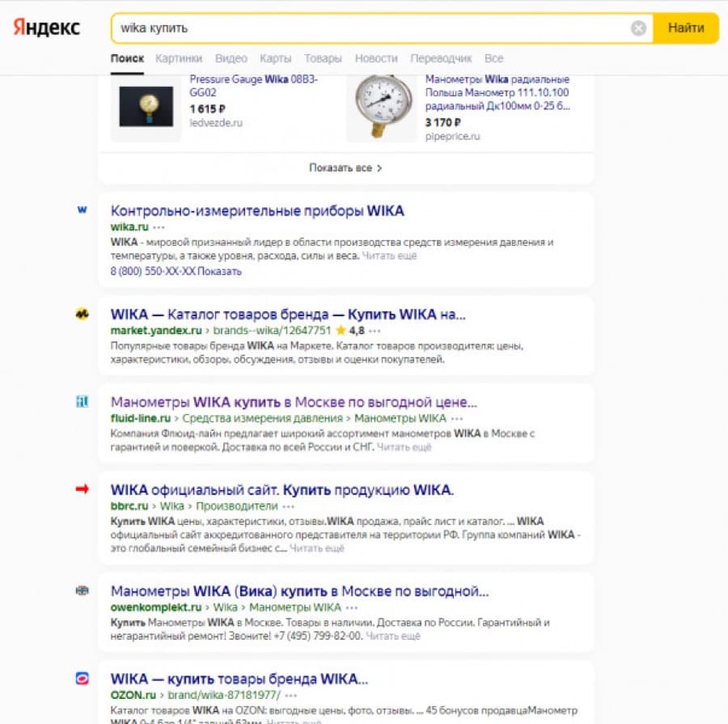Expand products with Показать все
This screenshot has height=724, width=728.
346,167
